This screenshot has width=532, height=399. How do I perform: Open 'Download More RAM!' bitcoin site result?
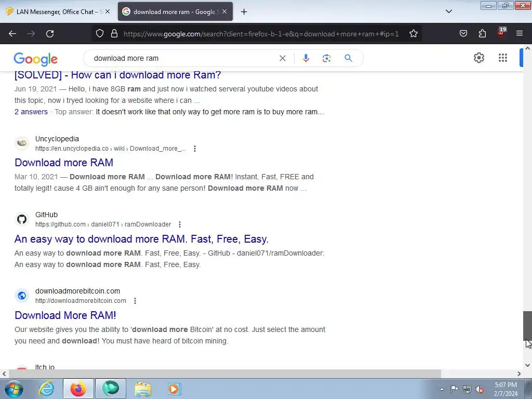click(65, 315)
